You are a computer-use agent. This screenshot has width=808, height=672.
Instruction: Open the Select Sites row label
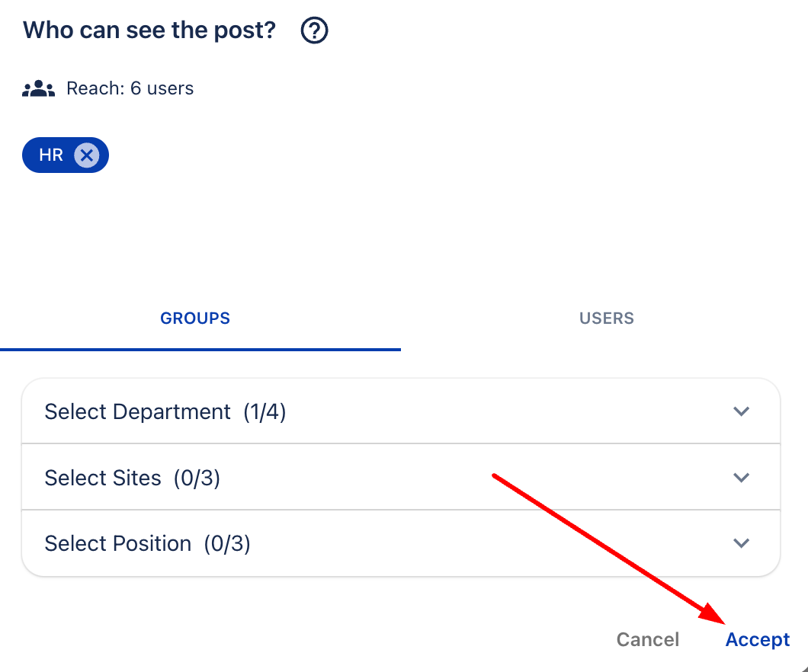(x=103, y=478)
